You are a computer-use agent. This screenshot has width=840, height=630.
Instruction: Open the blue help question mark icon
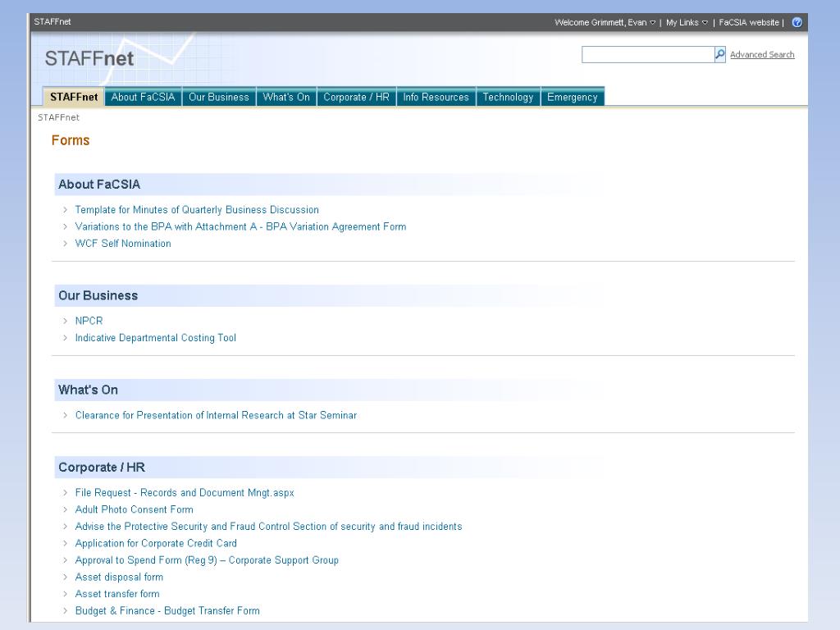pos(797,22)
